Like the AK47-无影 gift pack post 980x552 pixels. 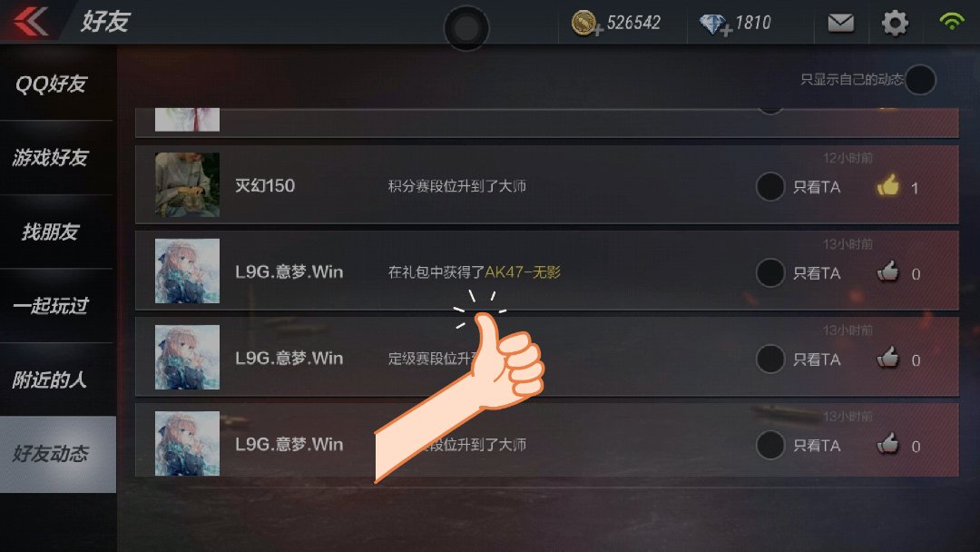coord(888,272)
